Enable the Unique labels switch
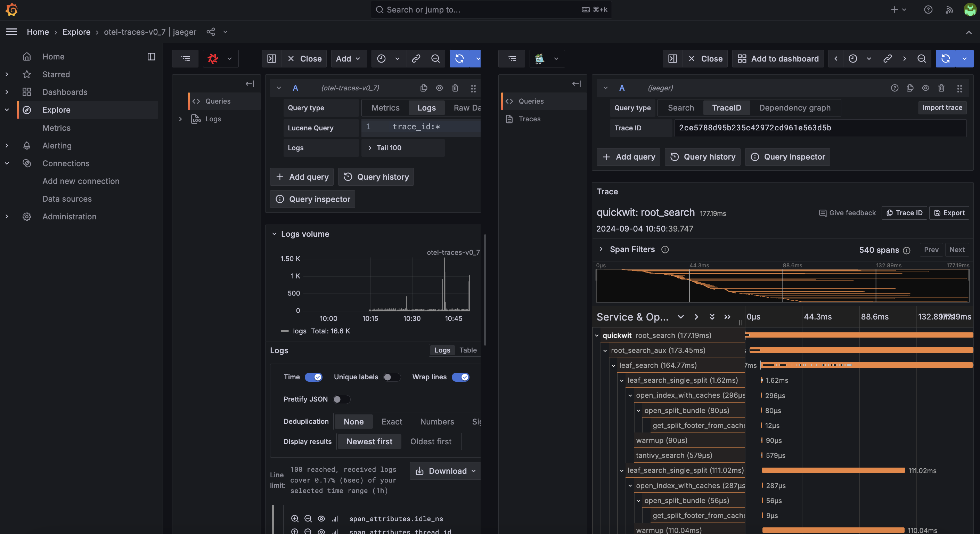 point(392,377)
